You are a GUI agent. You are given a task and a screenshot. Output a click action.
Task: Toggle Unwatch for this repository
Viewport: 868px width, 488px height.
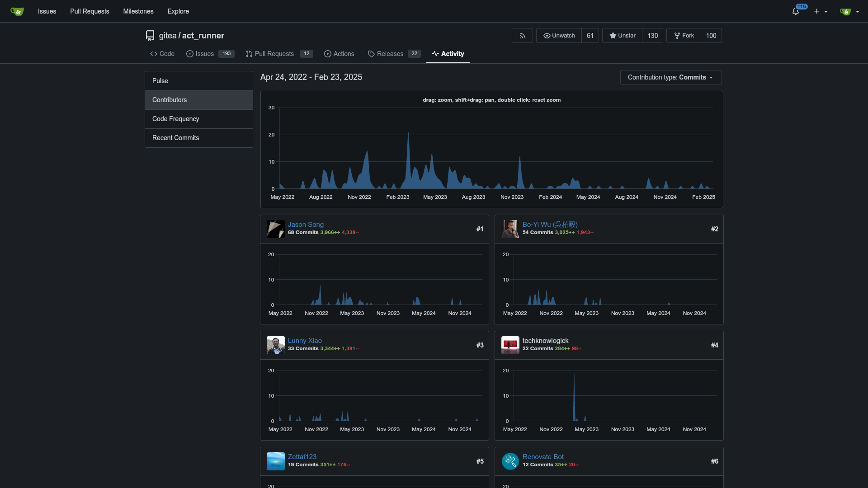pyautogui.click(x=559, y=36)
